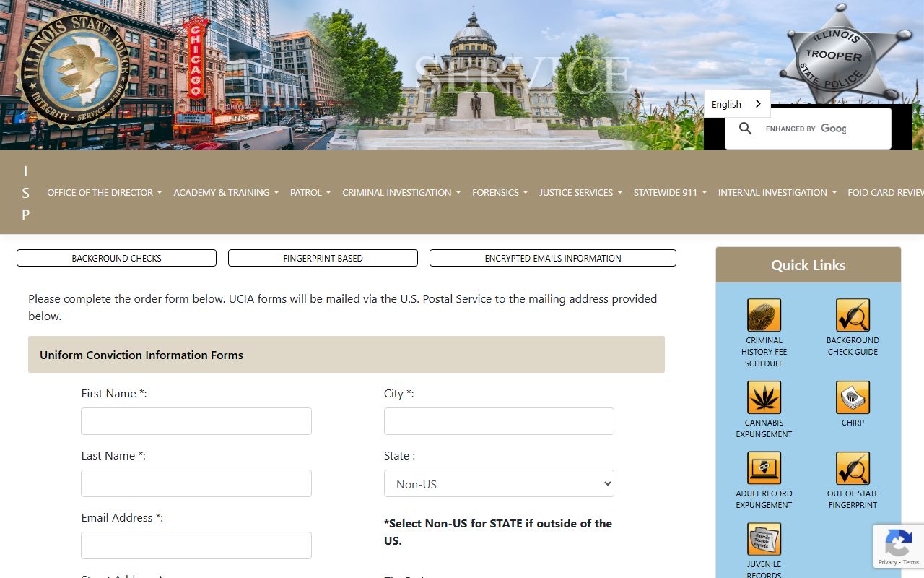924x578 pixels.
Task: Click the Out of State Fingerprint text link
Action: [x=853, y=499]
